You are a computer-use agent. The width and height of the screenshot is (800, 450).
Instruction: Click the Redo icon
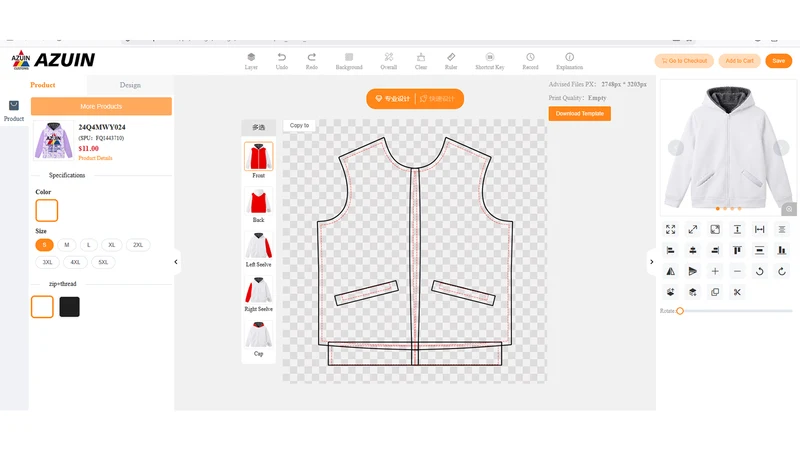coord(312,57)
